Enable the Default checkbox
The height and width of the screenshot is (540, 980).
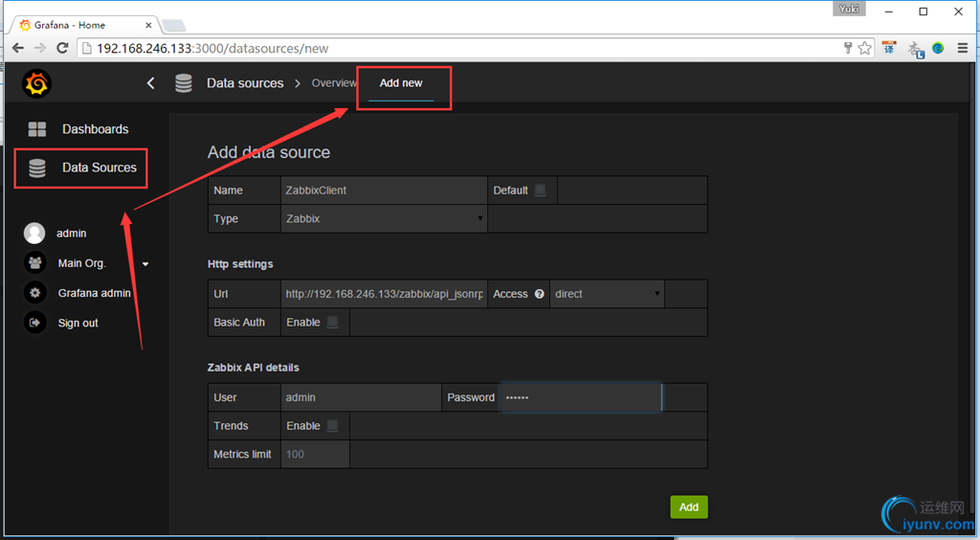pos(540,190)
